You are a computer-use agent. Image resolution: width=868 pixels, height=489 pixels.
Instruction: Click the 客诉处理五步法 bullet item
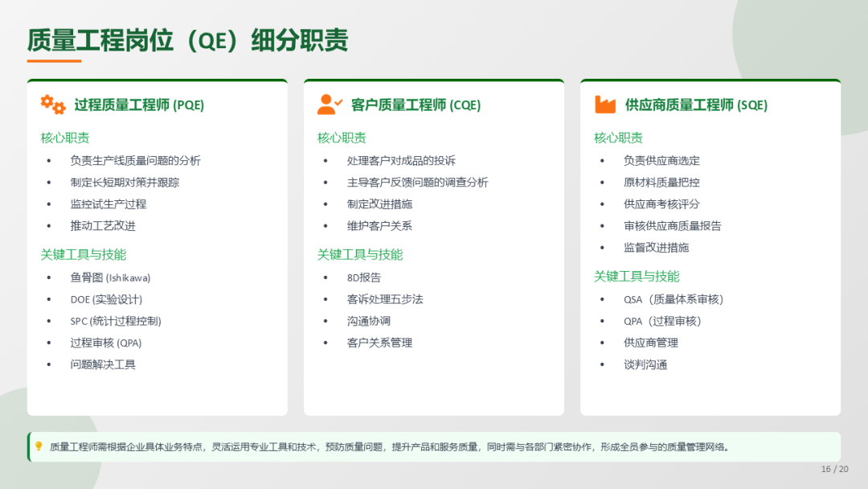tap(385, 299)
